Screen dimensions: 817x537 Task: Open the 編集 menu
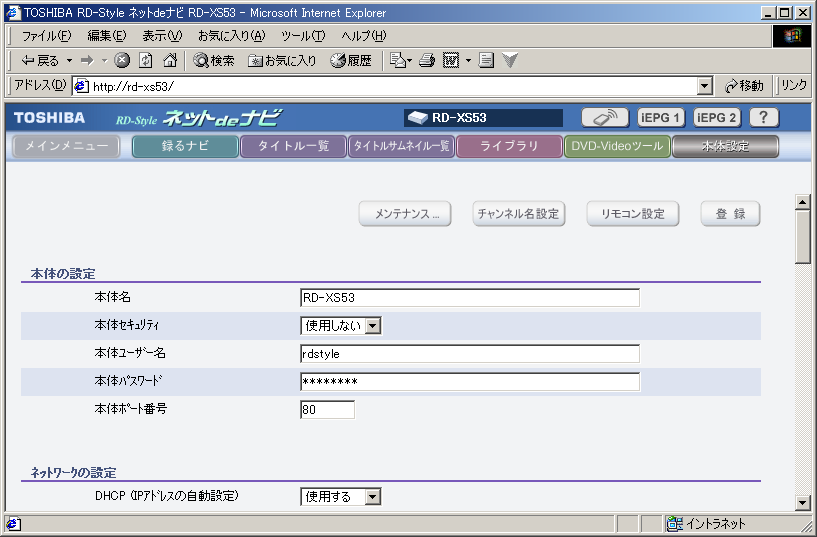[107, 36]
